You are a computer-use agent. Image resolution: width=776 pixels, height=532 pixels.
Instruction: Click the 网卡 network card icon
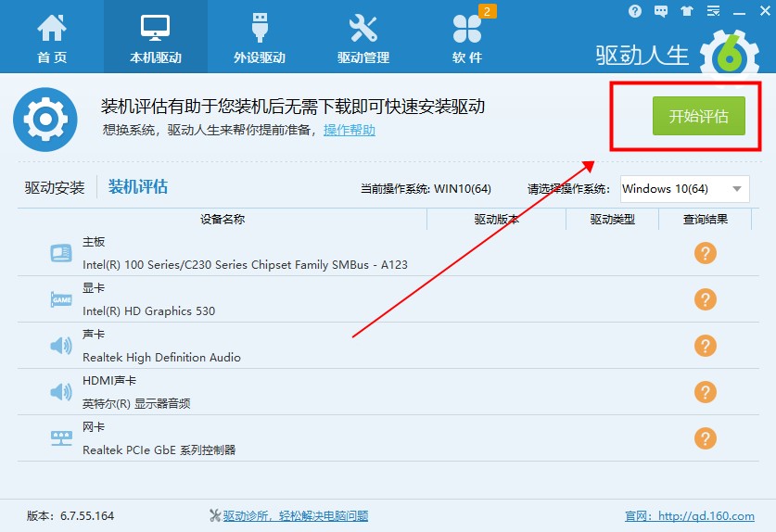(x=61, y=438)
